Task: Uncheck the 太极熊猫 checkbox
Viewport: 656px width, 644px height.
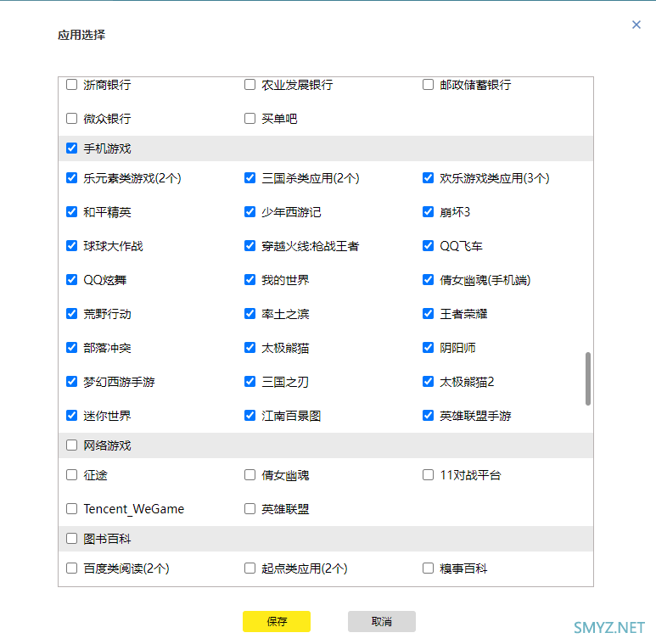Action: [250, 348]
